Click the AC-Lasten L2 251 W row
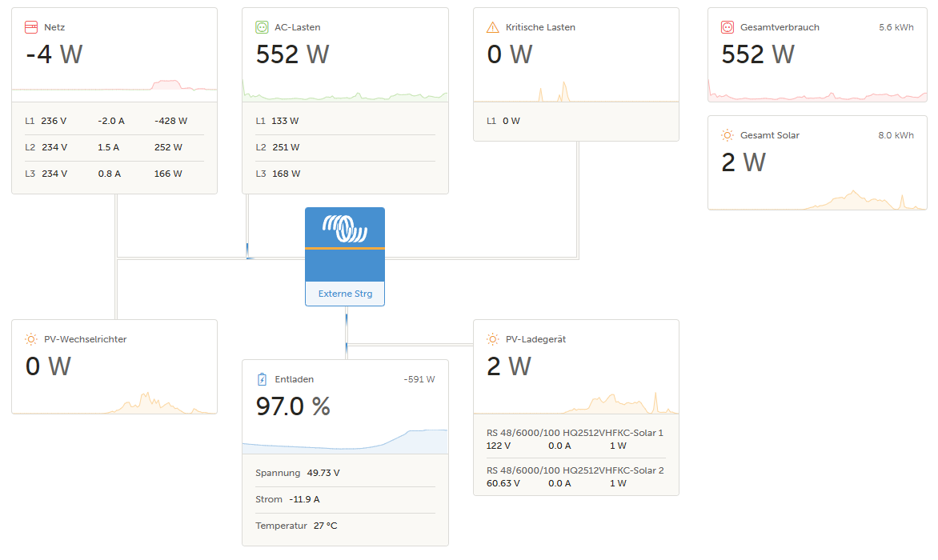The width and height of the screenshot is (938, 560). pyautogui.click(x=345, y=147)
